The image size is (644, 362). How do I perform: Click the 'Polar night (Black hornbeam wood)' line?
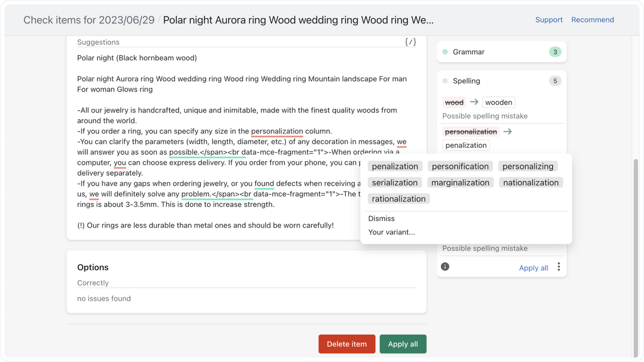[x=137, y=58]
